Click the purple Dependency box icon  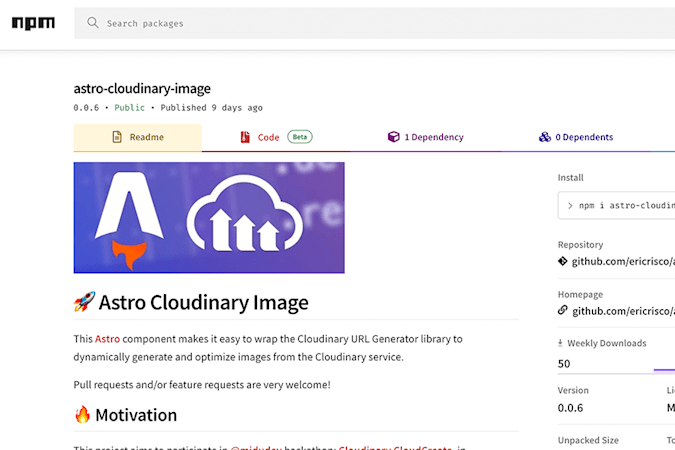click(393, 137)
